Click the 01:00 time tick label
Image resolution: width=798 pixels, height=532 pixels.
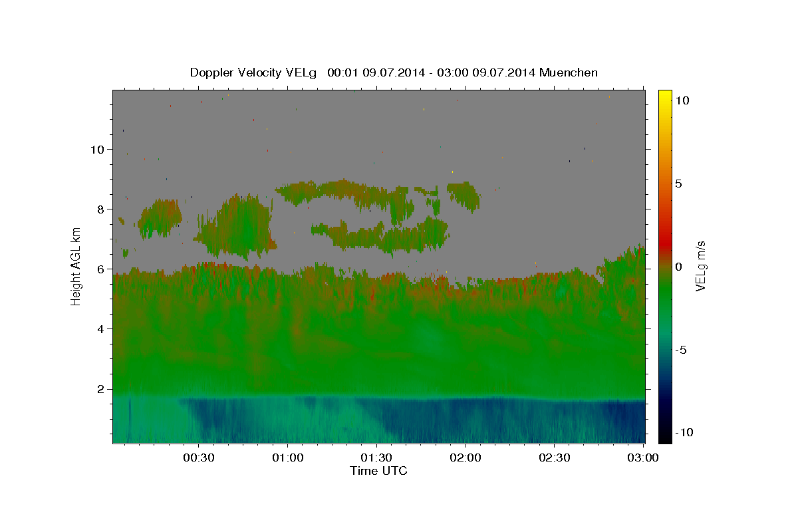288,458
